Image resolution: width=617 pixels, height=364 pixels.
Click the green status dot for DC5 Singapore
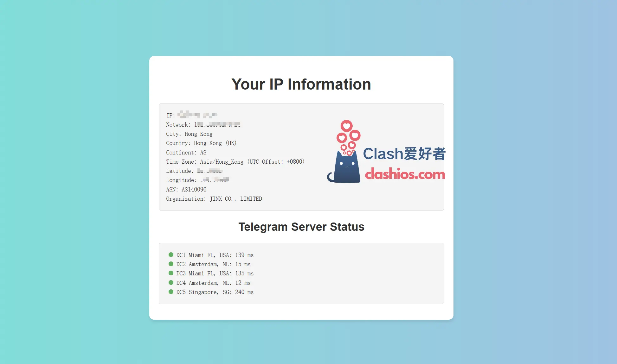[x=171, y=292]
